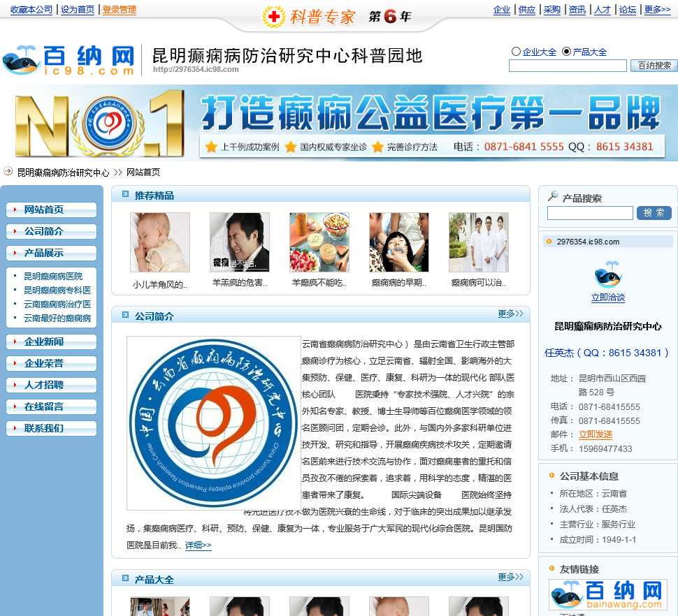The image size is (678, 616).
Task: Open the 供应 top navigation link
Action: point(526,10)
